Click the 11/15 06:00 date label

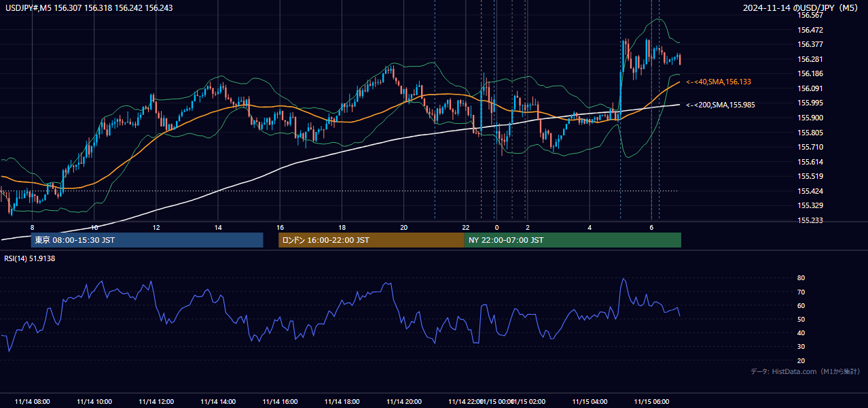point(651,401)
